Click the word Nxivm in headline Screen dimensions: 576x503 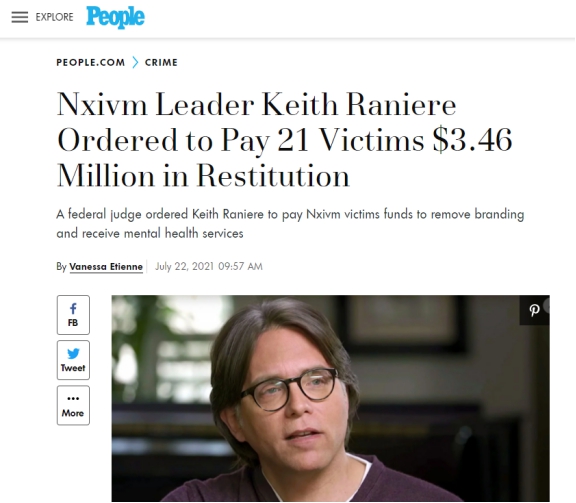coord(102,105)
